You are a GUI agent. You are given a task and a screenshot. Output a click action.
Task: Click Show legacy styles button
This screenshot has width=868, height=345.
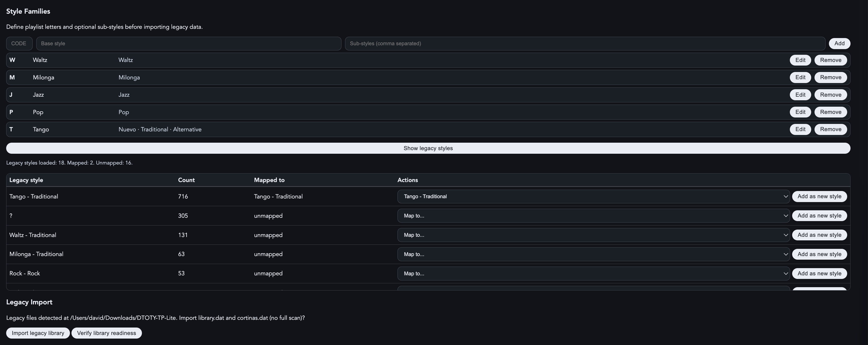pyautogui.click(x=428, y=148)
